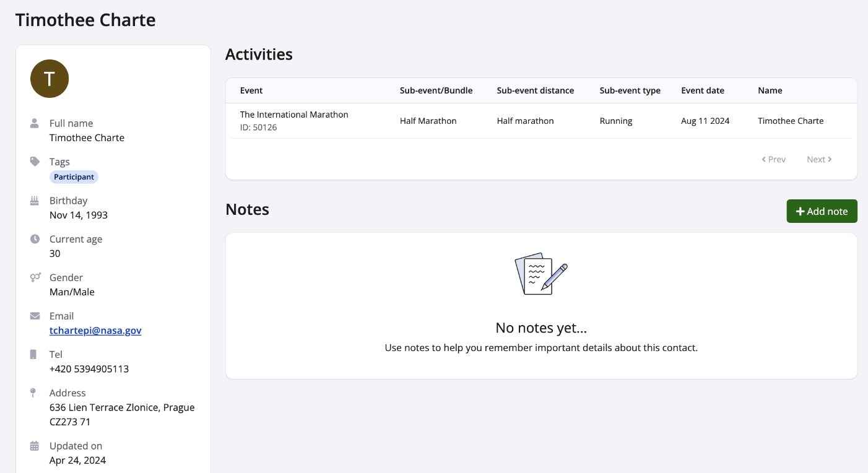The height and width of the screenshot is (473, 868).
Task: Click the map pin icon beside Address
Action: (33, 393)
